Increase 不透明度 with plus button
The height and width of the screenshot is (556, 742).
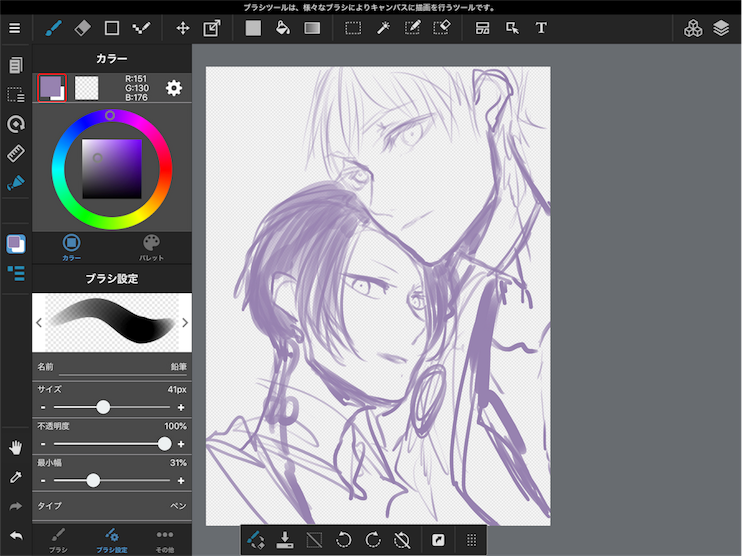click(181, 444)
